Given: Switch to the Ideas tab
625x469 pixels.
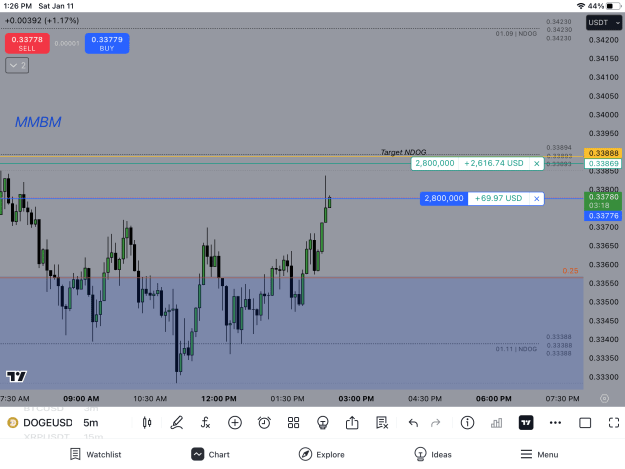Looking at the screenshot, I should 433,454.
